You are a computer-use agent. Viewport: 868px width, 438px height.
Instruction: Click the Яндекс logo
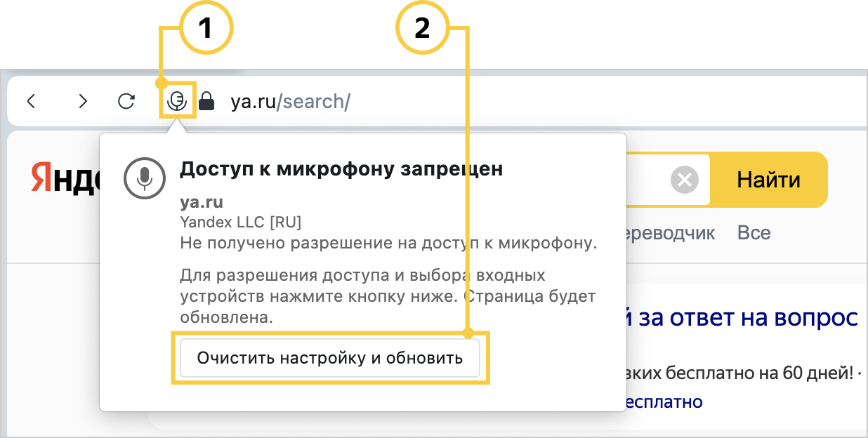pos(65,180)
